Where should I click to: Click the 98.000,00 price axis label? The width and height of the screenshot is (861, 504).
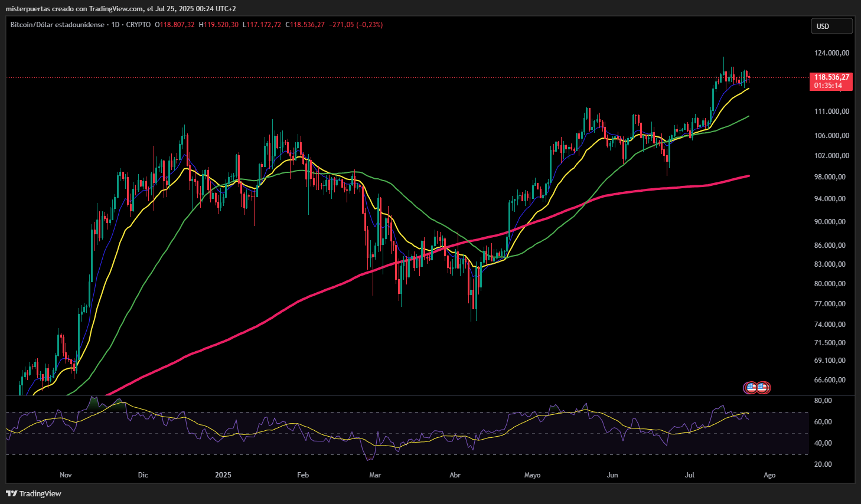click(830, 177)
